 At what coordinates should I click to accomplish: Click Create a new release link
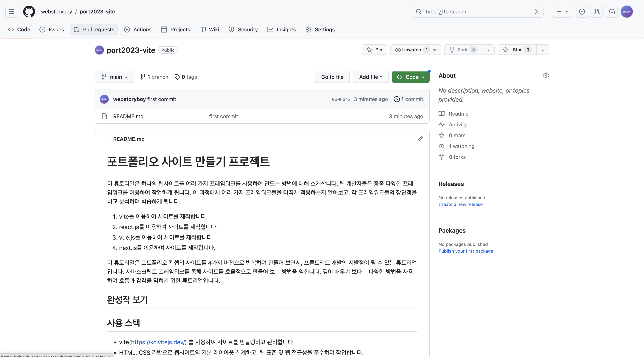(x=461, y=204)
